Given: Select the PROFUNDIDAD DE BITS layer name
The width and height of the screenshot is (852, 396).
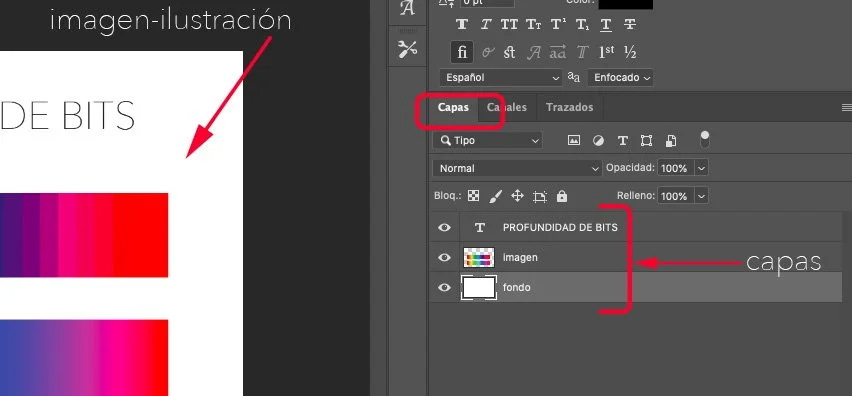Looking at the screenshot, I should click(x=560, y=228).
